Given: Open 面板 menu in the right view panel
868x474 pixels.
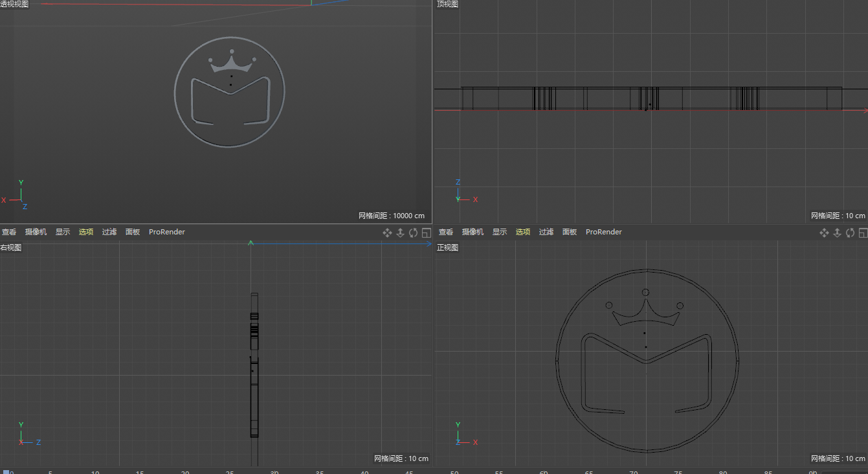Looking at the screenshot, I should (133, 232).
